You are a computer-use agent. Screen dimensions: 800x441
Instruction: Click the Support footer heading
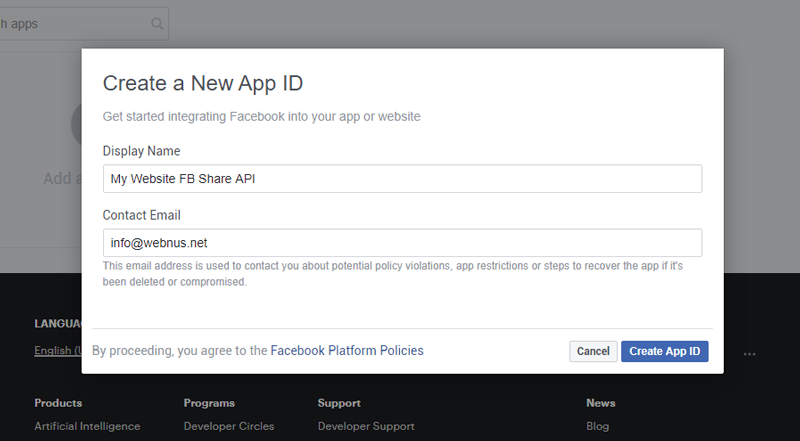point(339,403)
